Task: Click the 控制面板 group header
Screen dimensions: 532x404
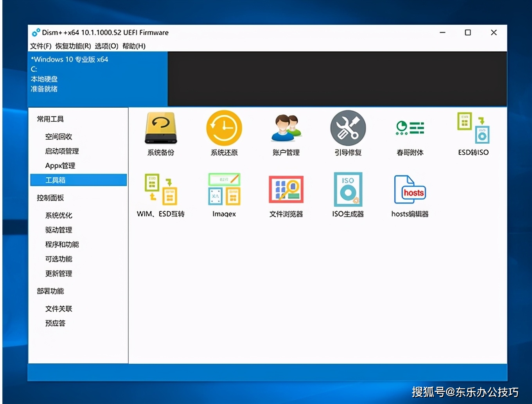Action: coord(50,198)
